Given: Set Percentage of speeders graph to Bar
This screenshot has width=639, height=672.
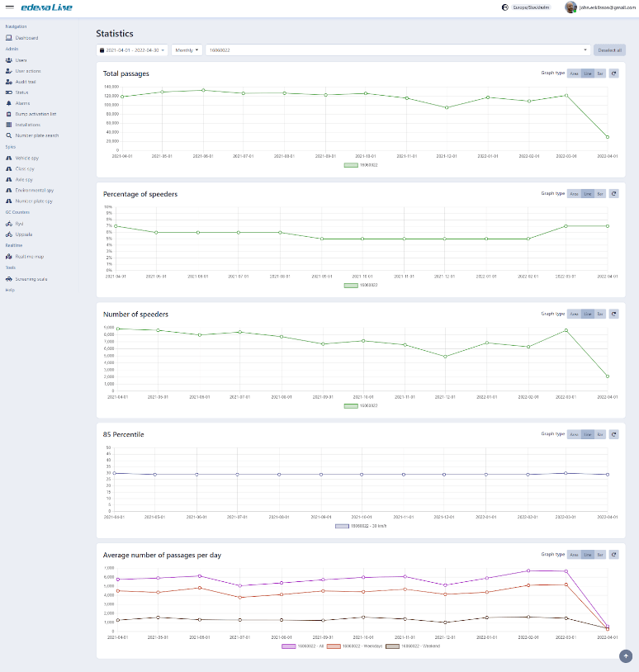Looking at the screenshot, I should 600,194.
